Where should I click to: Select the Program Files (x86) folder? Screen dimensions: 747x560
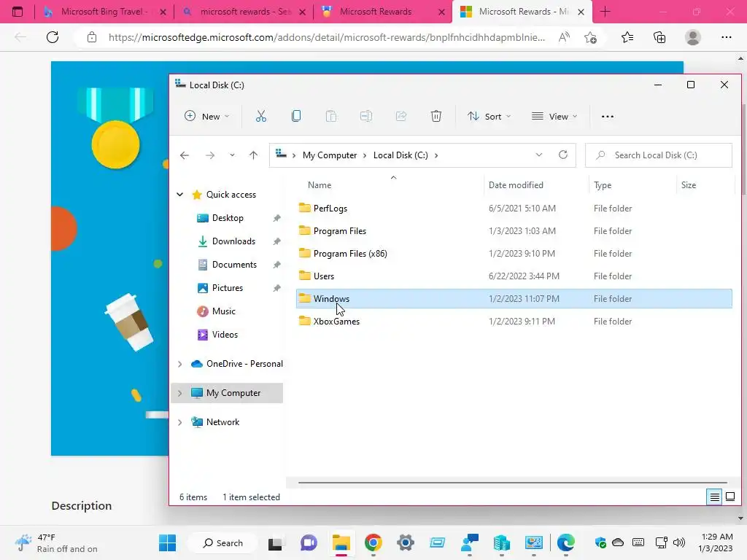(514, 253)
